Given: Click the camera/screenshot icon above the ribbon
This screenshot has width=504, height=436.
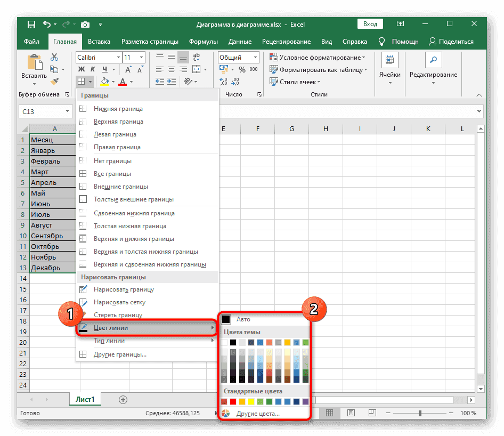Looking at the screenshot, I should [x=85, y=24].
